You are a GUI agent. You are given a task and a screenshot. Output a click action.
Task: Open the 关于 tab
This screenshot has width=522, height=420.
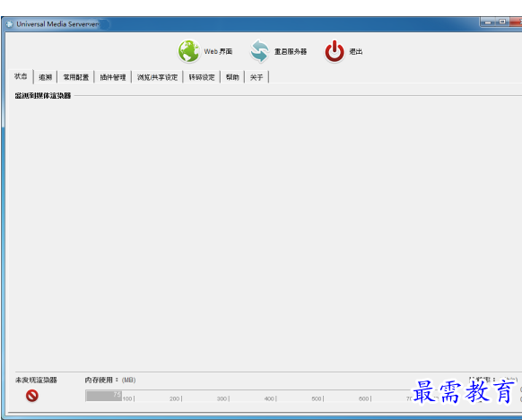click(257, 77)
